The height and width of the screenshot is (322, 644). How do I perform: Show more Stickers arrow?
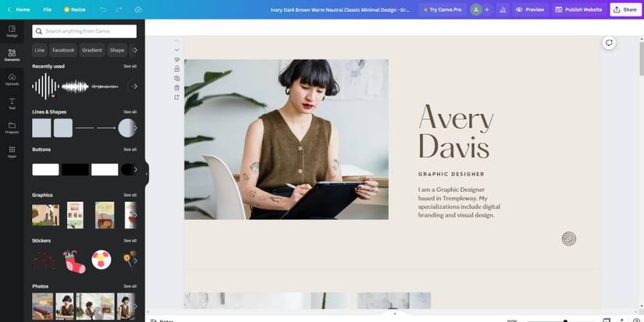click(x=135, y=260)
